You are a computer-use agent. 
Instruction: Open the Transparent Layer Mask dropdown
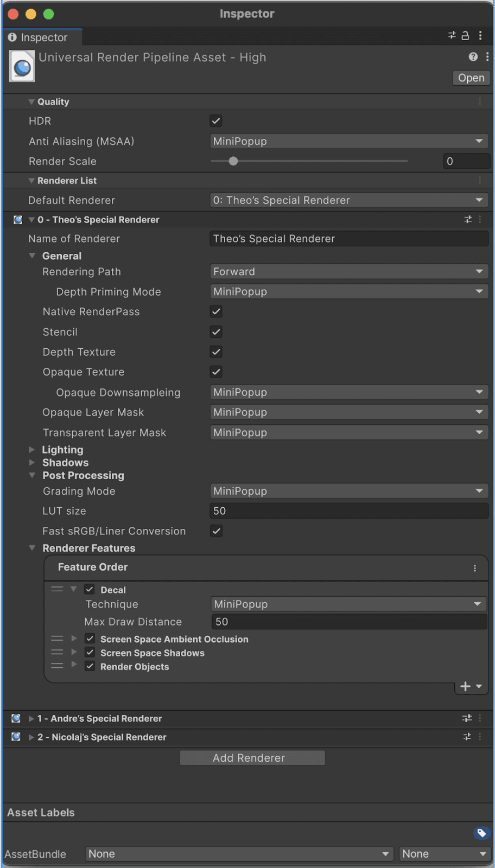349,432
